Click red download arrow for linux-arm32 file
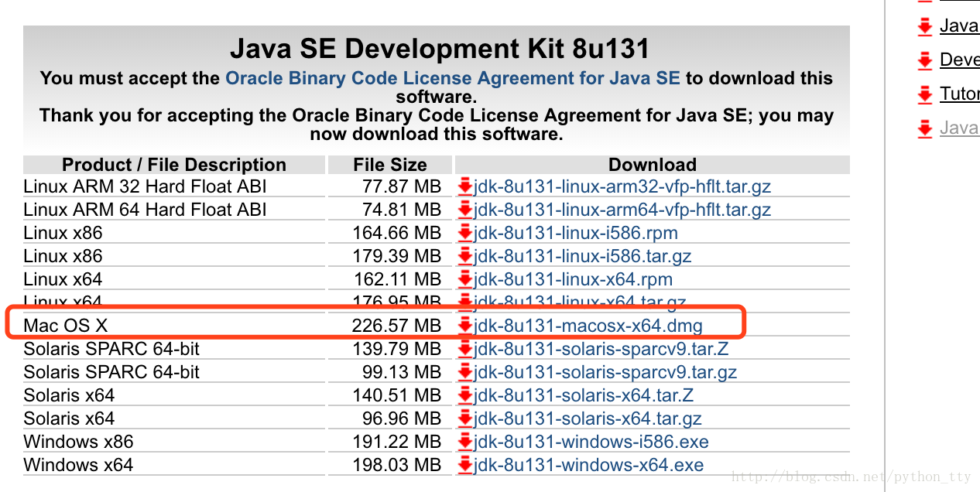980x492 pixels. pyautogui.click(x=465, y=186)
